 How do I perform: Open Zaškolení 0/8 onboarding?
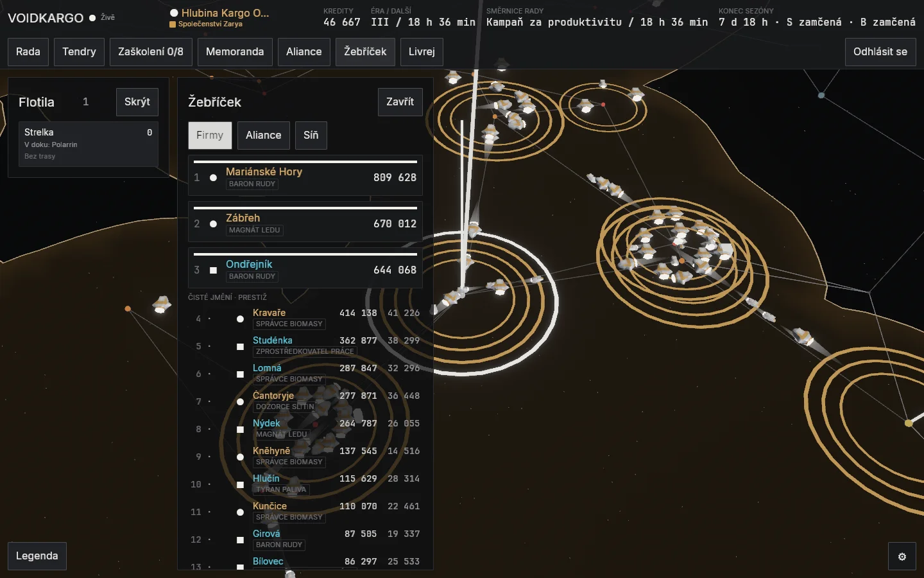pos(151,52)
